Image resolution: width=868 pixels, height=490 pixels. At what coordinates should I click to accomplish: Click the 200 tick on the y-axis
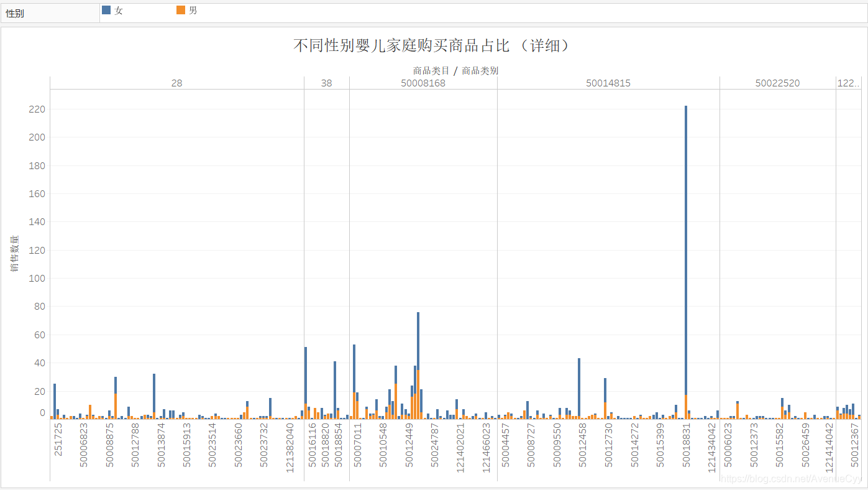click(37, 137)
